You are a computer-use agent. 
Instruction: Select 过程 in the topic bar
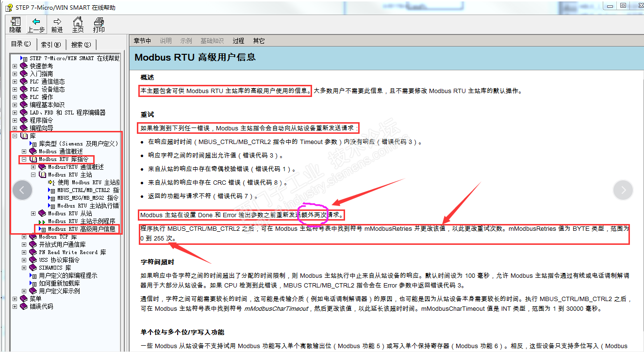point(238,41)
